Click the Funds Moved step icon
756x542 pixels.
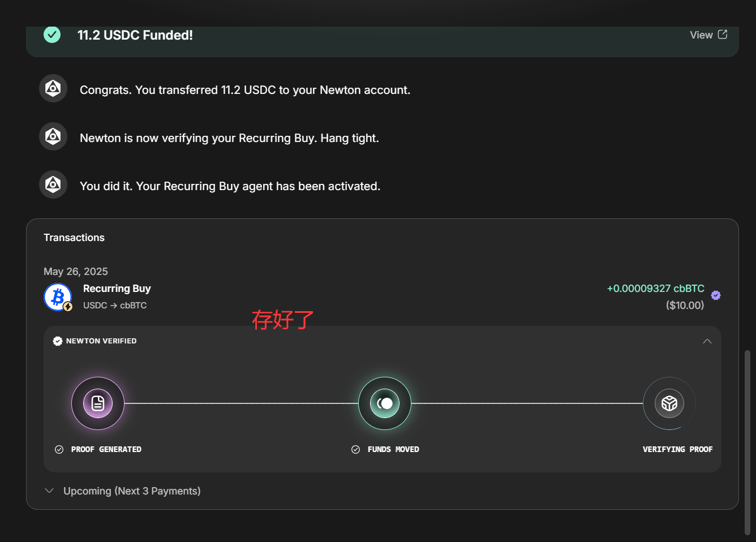(x=385, y=403)
